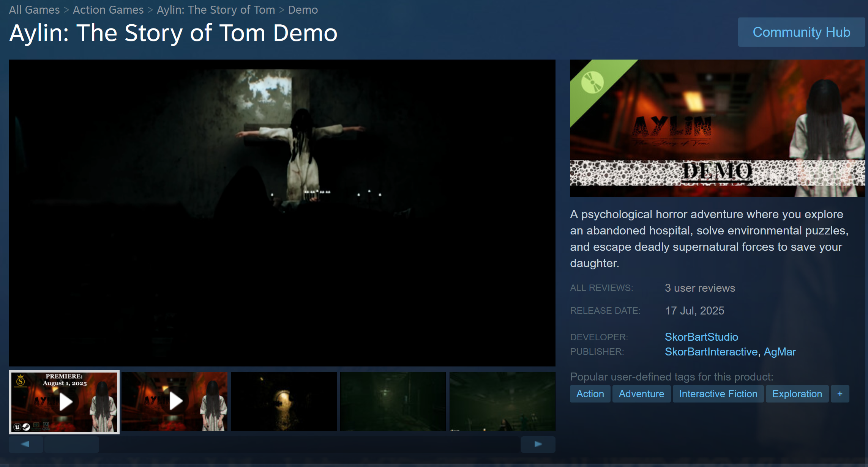Open the AgMar publisher link
Screen dimensions: 868x467
tap(780, 352)
